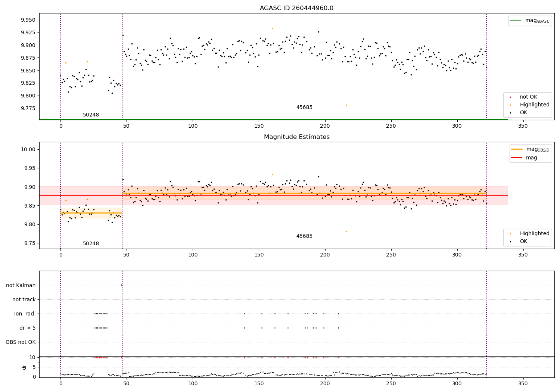Click the '9.950' y-axis tick in top plot
560x392 pixels.
point(28,20)
